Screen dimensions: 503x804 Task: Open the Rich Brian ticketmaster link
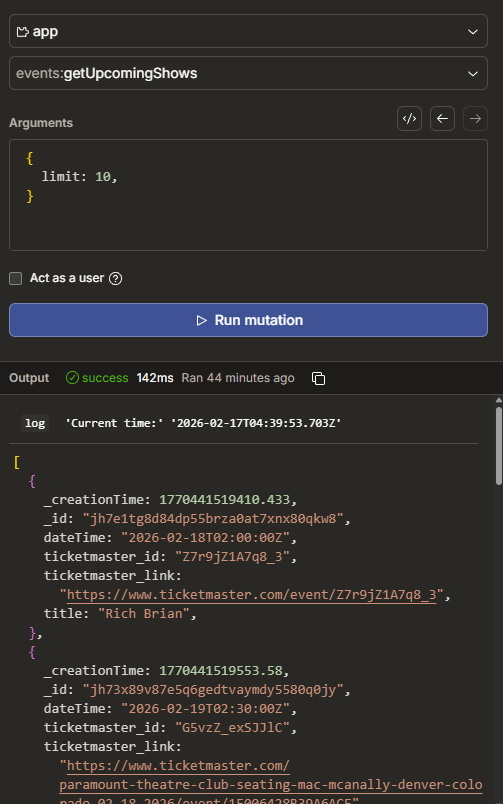tap(251, 595)
